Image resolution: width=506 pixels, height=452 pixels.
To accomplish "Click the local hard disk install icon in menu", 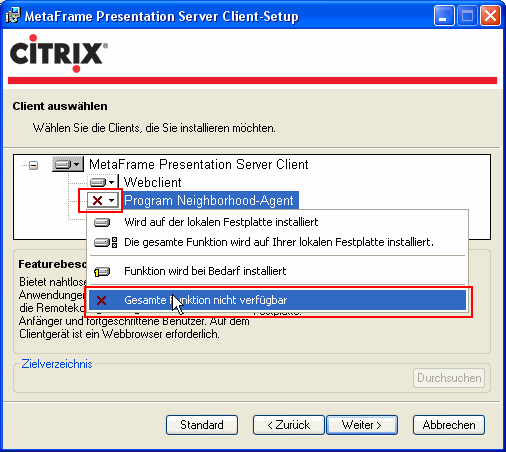I will [102, 222].
